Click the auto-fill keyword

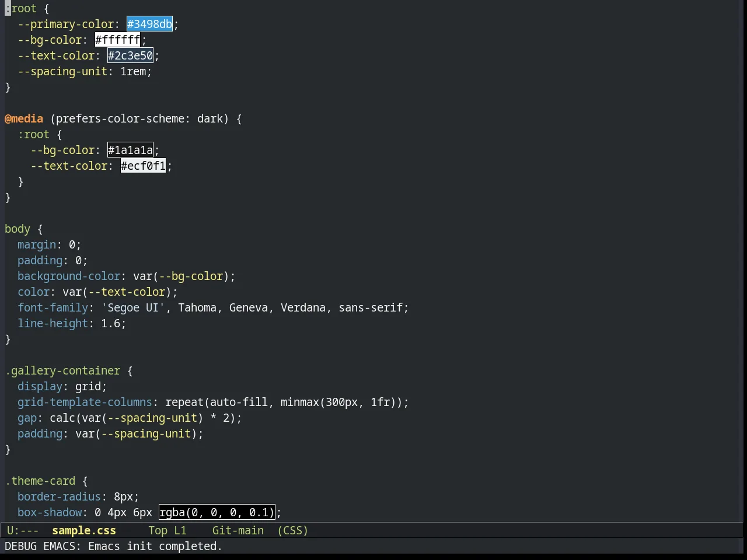[x=239, y=402]
